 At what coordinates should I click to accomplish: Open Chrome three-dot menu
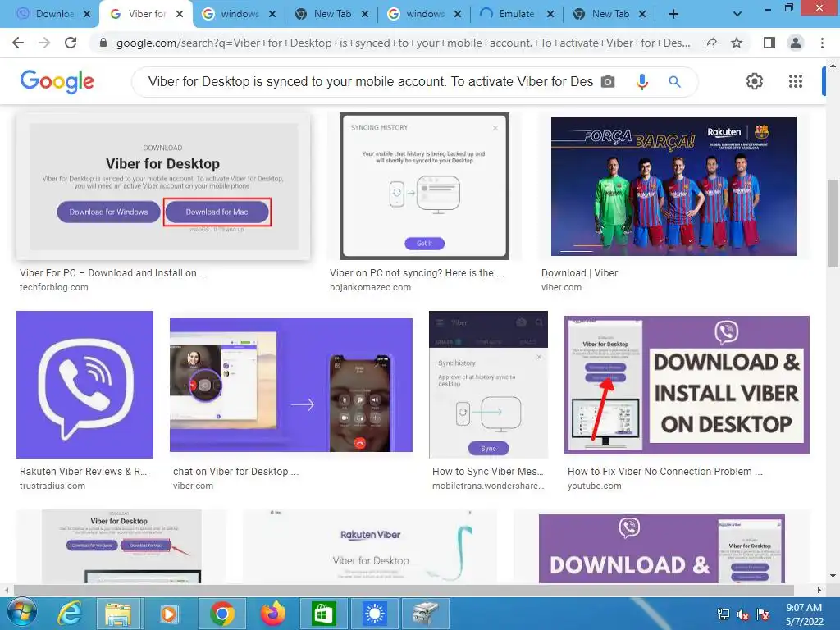click(822, 43)
